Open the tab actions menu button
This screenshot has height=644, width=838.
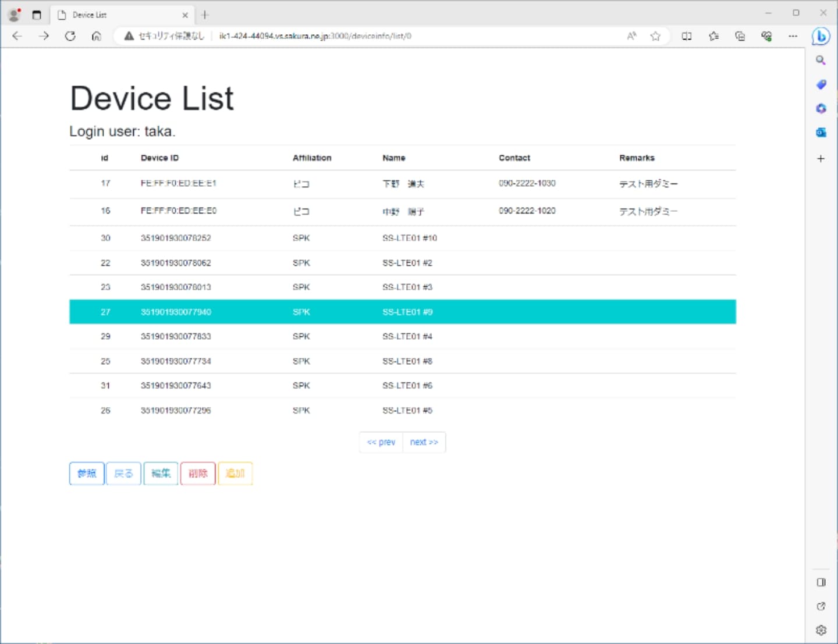pos(37,15)
